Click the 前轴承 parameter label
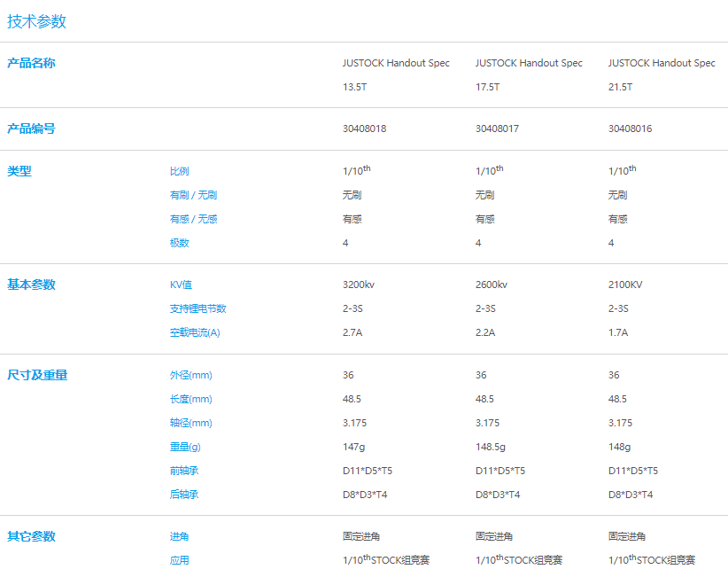Image resolution: width=728 pixels, height=577 pixels. tap(184, 471)
